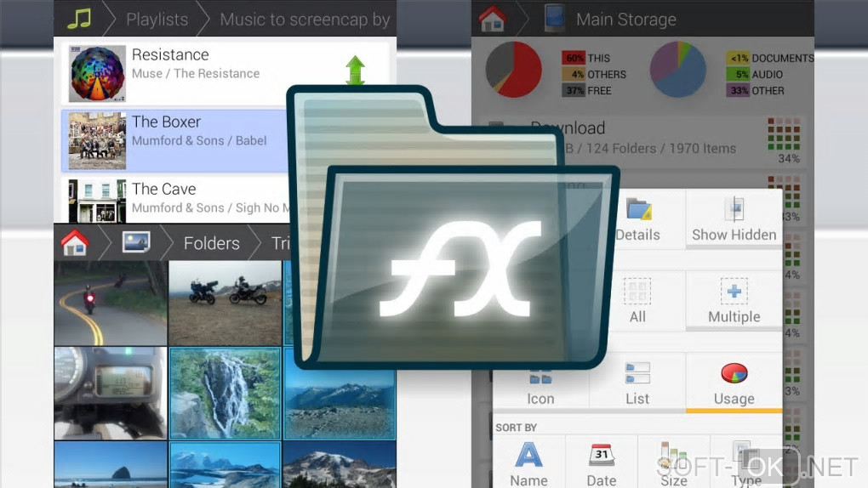Image resolution: width=868 pixels, height=488 pixels.
Task: Go home in the gallery window
Action: [x=75, y=242]
